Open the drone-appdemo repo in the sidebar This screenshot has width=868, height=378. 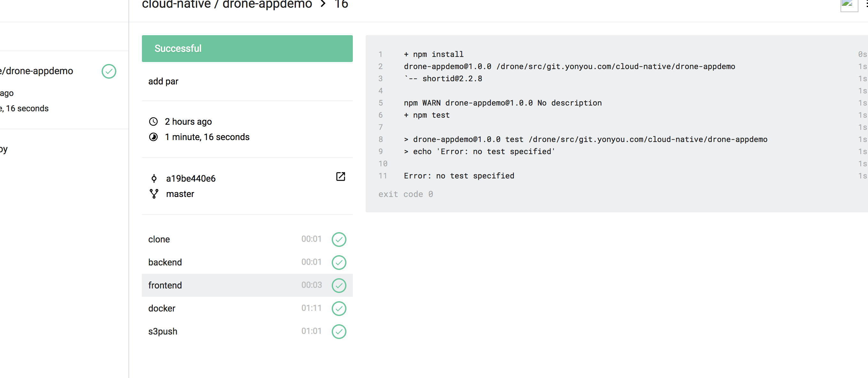point(37,71)
